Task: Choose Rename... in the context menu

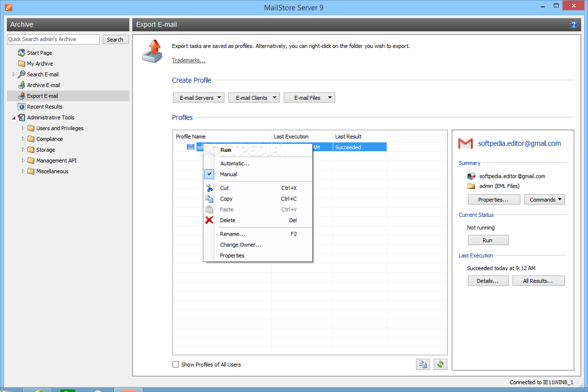Action: coord(258,234)
